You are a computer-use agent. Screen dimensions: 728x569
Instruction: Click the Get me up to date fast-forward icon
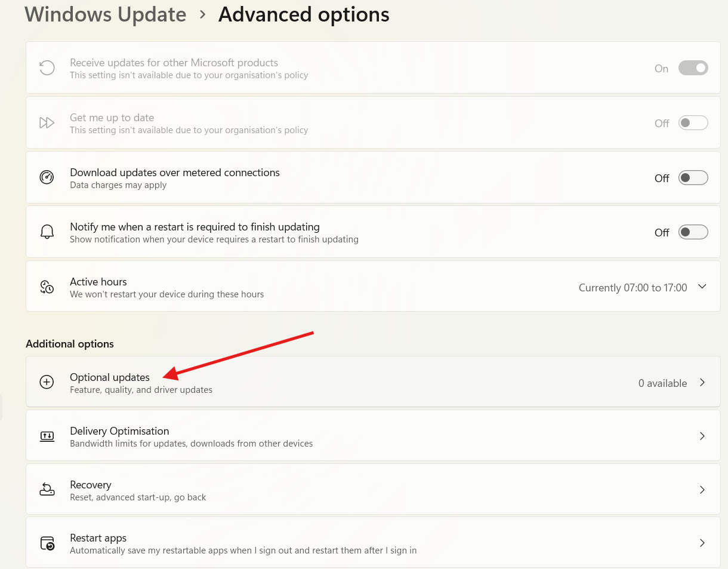[47, 123]
